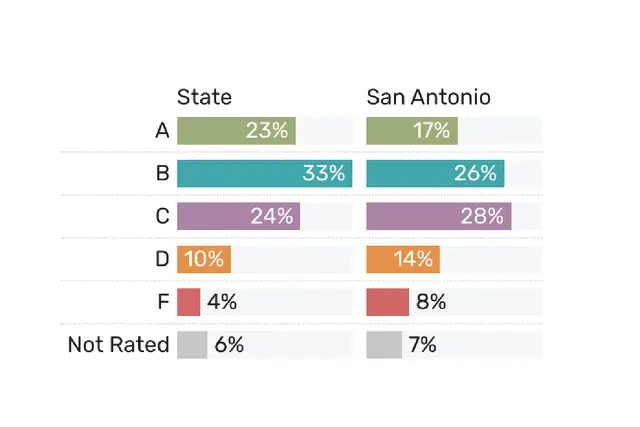This screenshot has height=427, width=640.
Task: Click the C rating row label
Action: tap(162, 216)
